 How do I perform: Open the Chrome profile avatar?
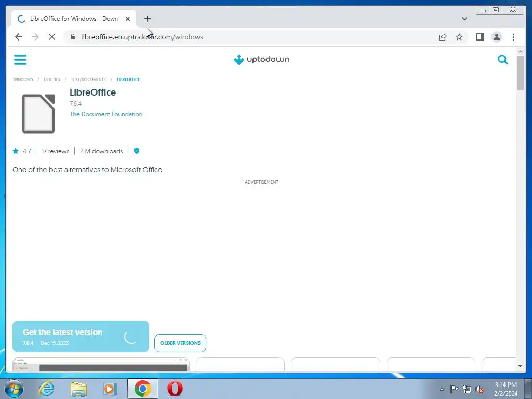[x=496, y=37]
